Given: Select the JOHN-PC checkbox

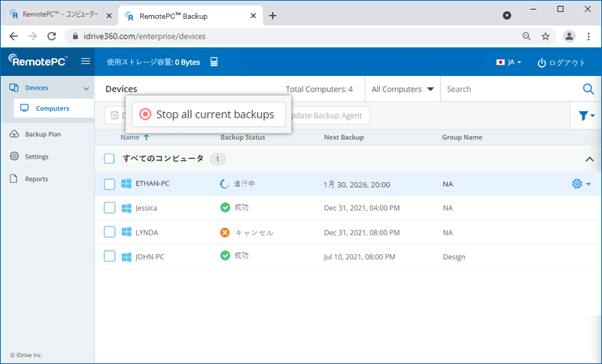Looking at the screenshot, I should pyautogui.click(x=109, y=256).
